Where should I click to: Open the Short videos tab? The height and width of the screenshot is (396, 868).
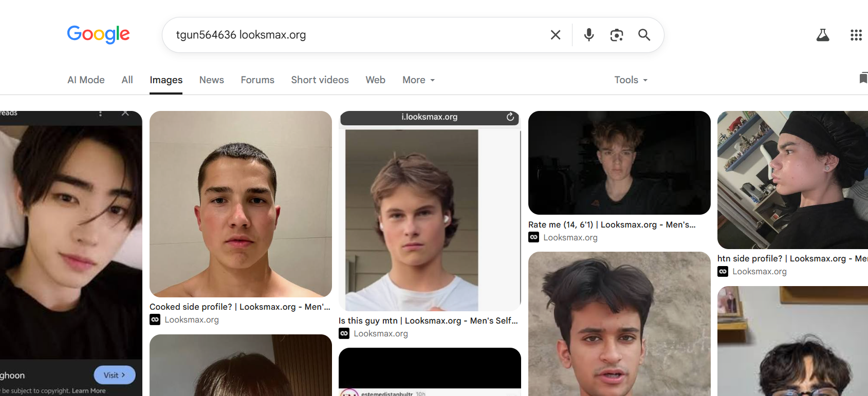[320, 80]
